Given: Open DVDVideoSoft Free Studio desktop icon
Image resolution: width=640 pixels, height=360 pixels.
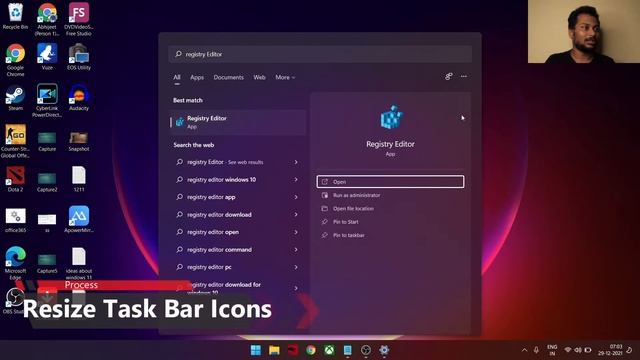Looking at the screenshot, I should click(79, 19).
